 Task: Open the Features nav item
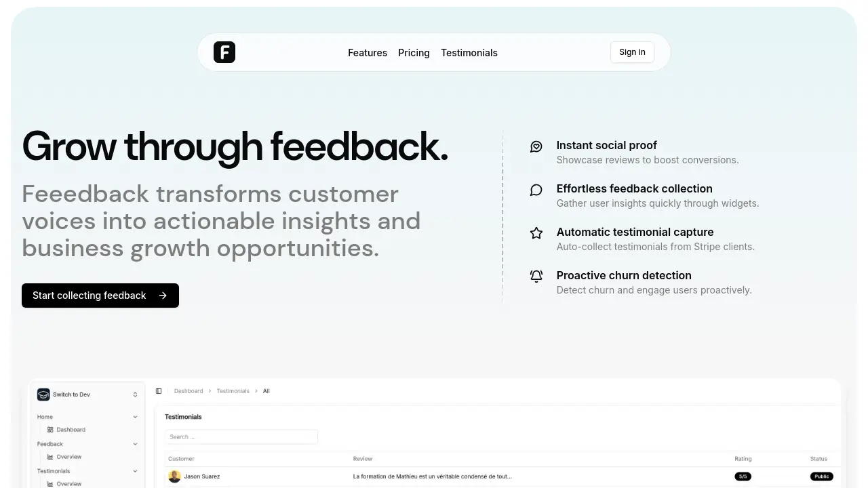click(x=368, y=53)
